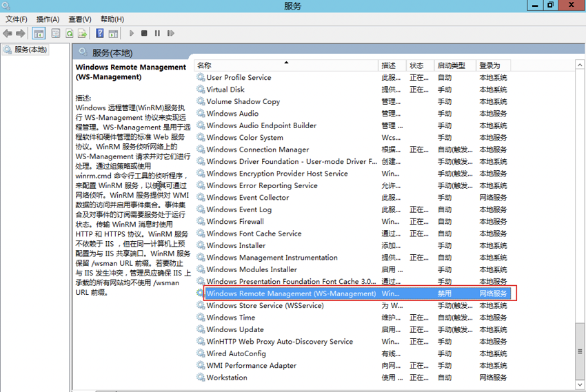The image size is (586, 392).
Task: Click the scrollbar down arrow in services list
Action: click(x=580, y=384)
